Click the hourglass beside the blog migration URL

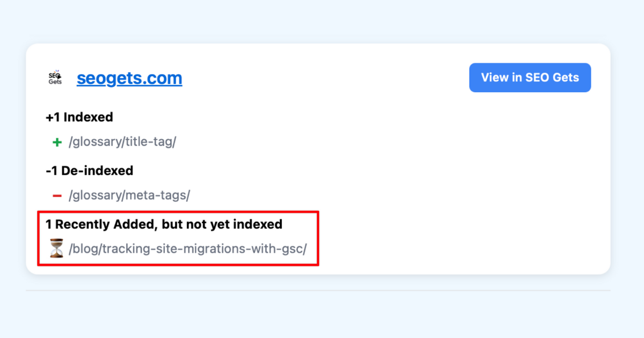(55, 248)
